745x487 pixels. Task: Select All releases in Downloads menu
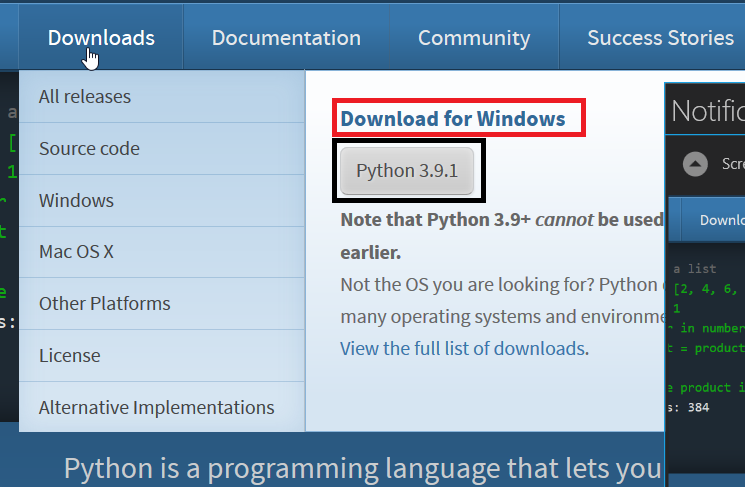(162, 97)
